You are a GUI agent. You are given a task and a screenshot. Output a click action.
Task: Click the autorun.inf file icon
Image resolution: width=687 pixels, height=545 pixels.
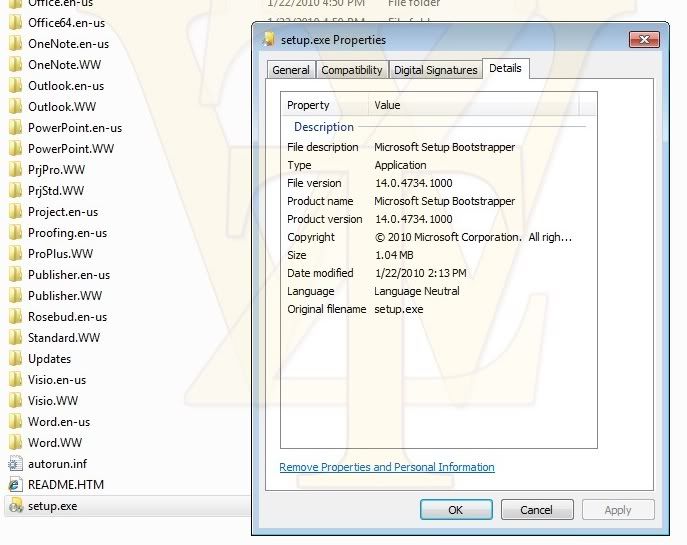pyautogui.click(x=15, y=464)
